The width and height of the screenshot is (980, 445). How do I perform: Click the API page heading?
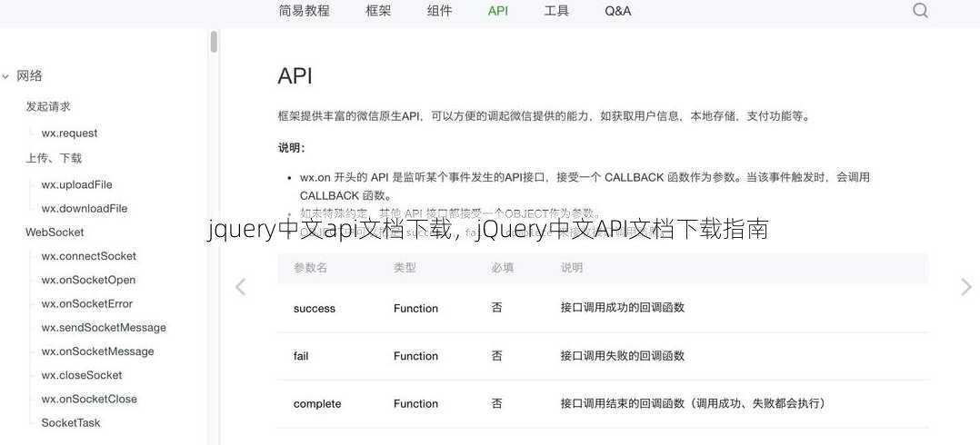tap(295, 77)
